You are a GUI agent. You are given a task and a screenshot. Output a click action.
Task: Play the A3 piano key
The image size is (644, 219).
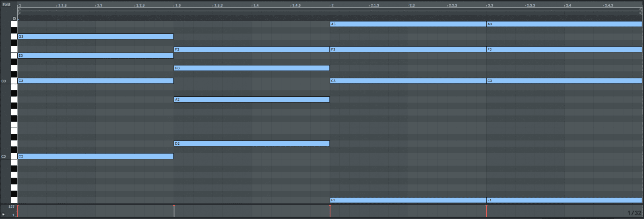coord(14,24)
